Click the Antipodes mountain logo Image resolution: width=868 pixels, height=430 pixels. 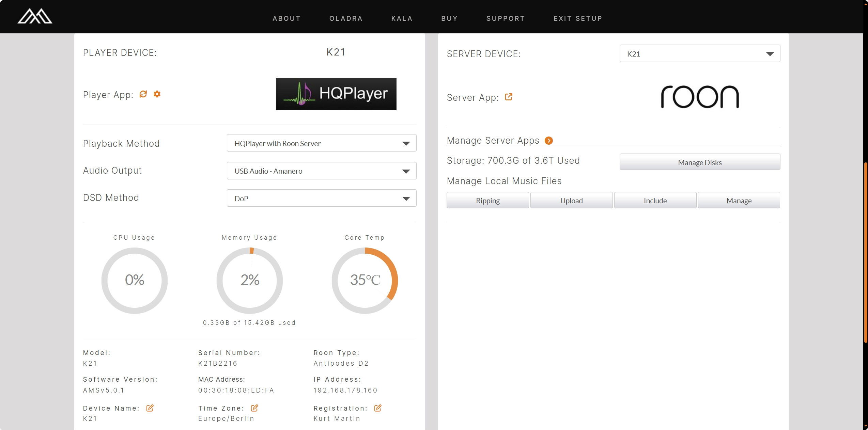click(35, 16)
